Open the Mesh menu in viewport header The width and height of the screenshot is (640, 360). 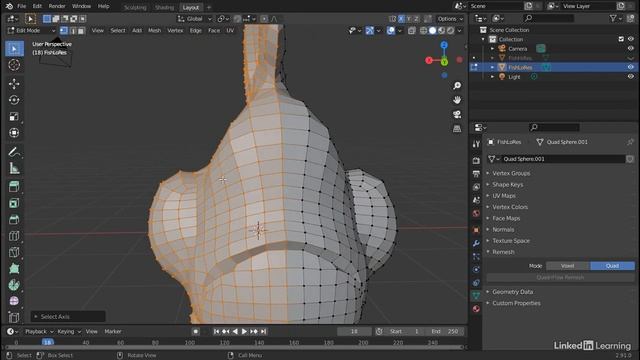pos(154,31)
